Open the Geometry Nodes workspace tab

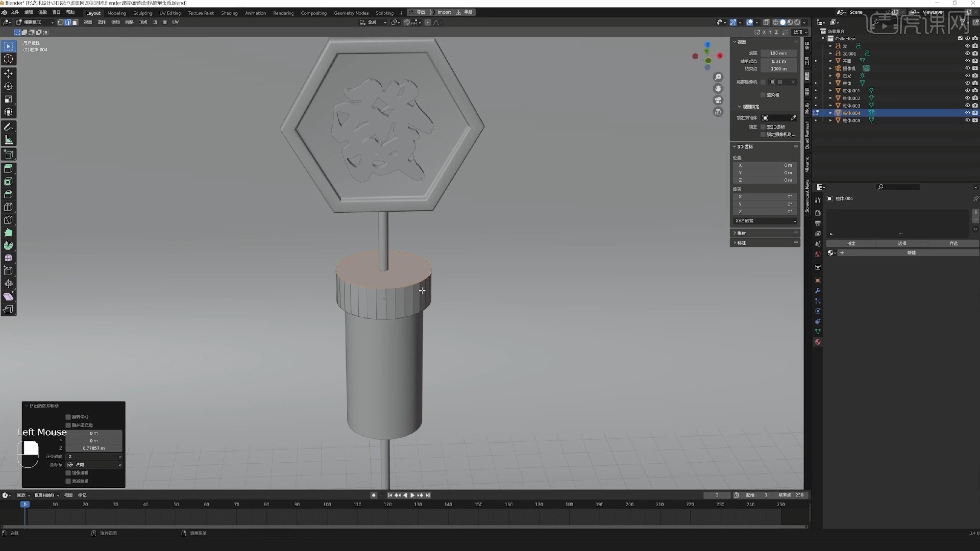(351, 13)
